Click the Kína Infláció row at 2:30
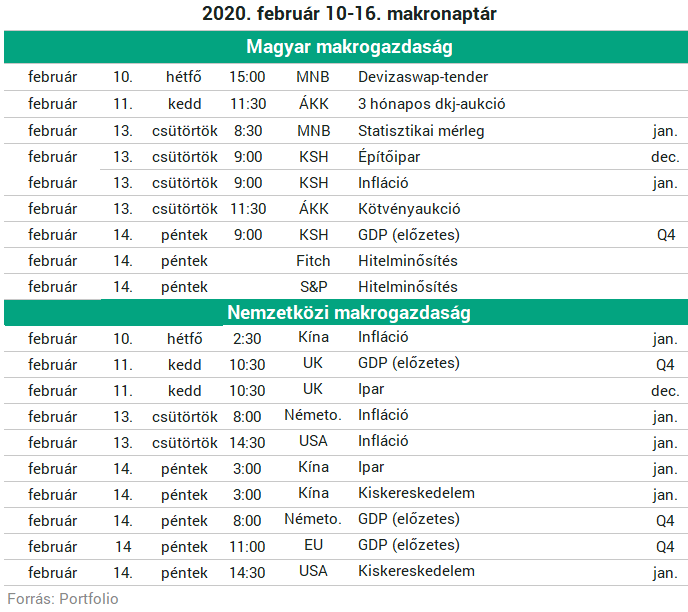 click(x=346, y=338)
